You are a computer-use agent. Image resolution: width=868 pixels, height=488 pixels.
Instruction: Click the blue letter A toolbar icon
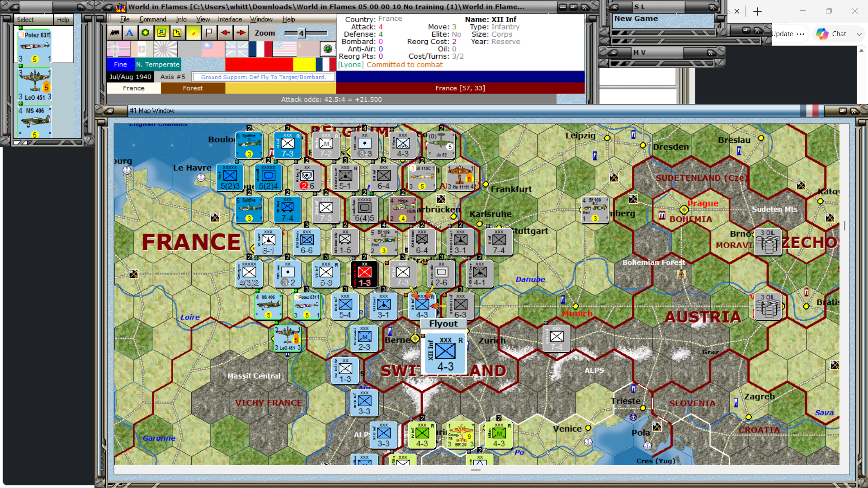pyautogui.click(x=130, y=33)
